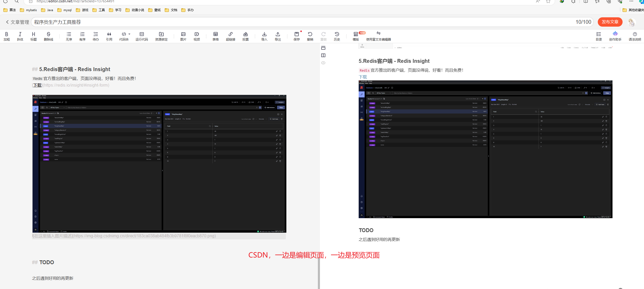Toggle preview eye icon
The image size is (644, 289).
click(x=323, y=63)
